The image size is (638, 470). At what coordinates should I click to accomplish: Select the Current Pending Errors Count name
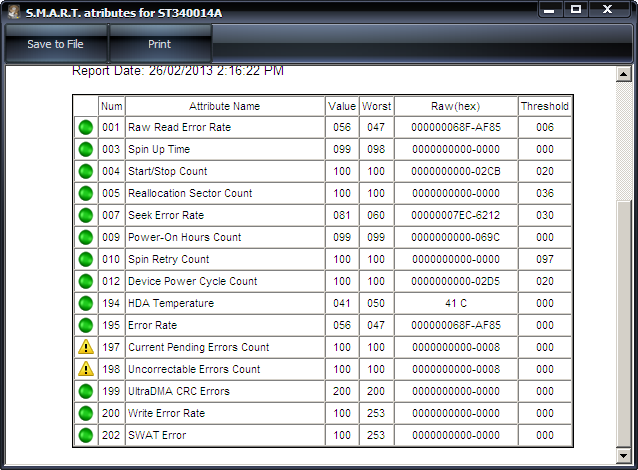199,347
